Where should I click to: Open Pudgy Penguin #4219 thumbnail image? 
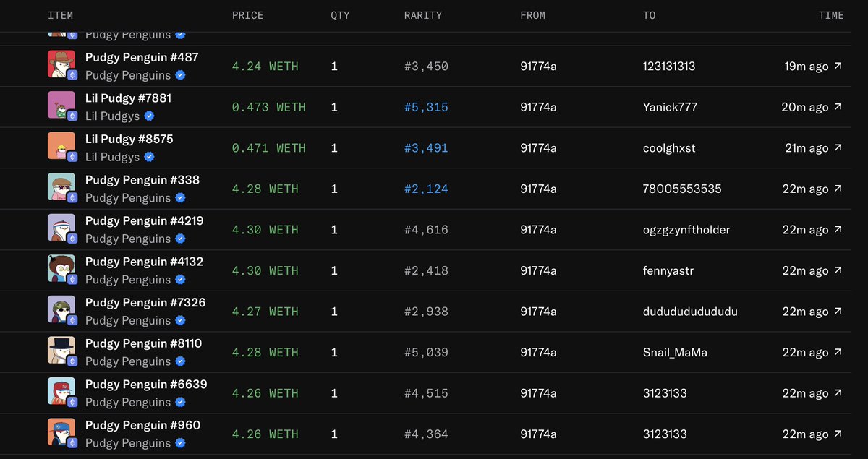[x=61, y=227]
